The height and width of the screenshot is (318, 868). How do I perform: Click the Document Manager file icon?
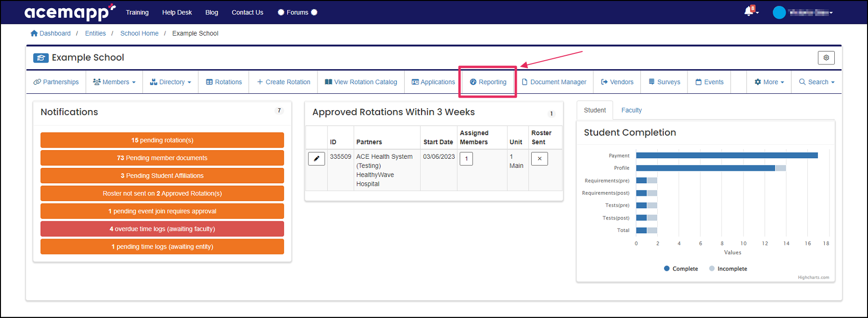pyautogui.click(x=525, y=82)
